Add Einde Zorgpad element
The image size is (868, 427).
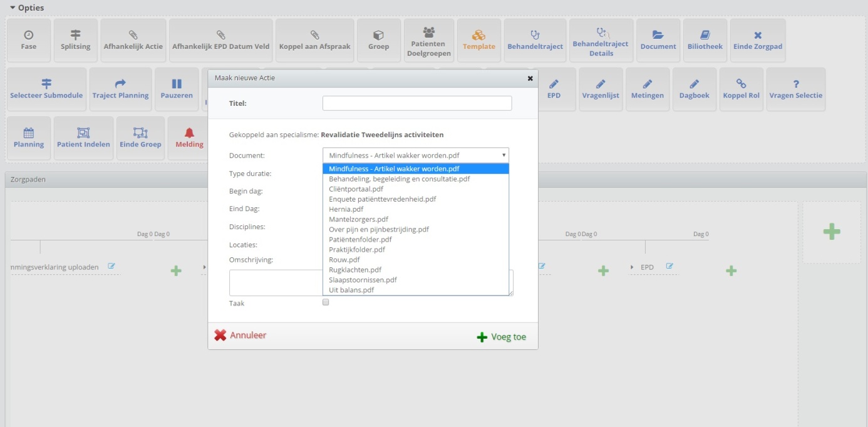pos(758,41)
